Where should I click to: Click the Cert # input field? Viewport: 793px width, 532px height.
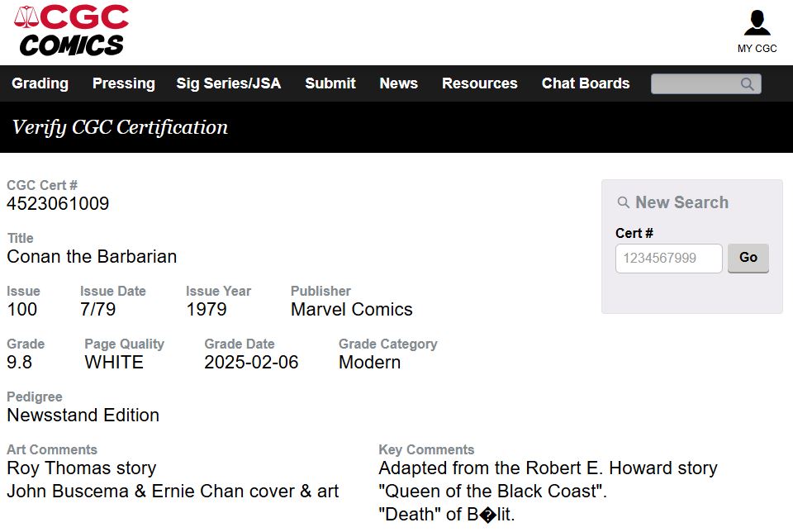(x=668, y=259)
